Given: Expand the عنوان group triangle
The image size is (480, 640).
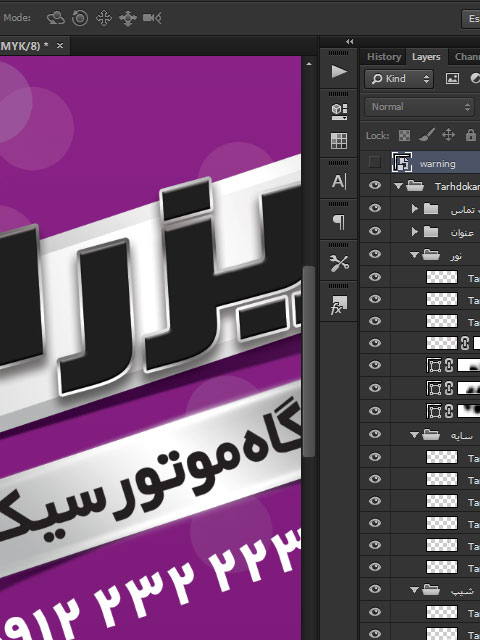Looking at the screenshot, I should [415, 231].
